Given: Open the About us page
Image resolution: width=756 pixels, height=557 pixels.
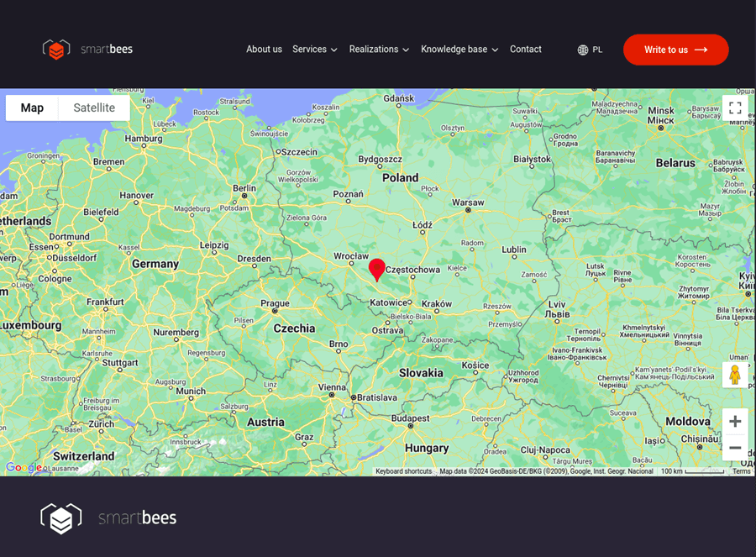Looking at the screenshot, I should tap(264, 50).
